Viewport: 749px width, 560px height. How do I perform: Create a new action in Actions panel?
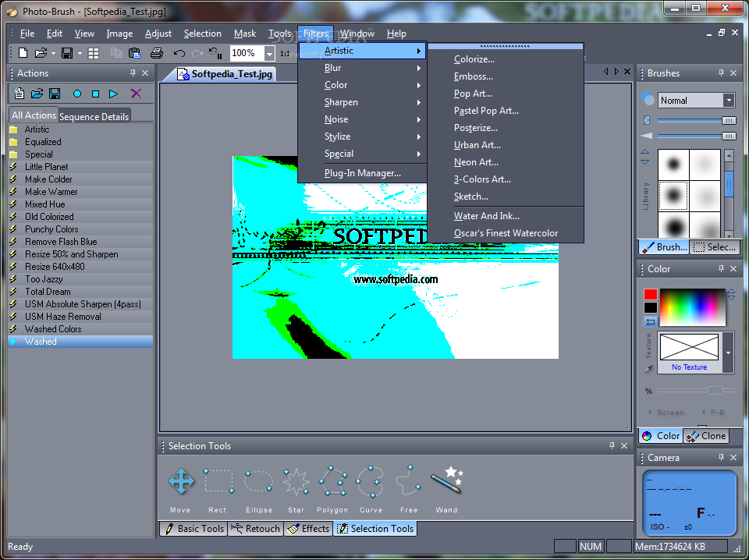pos(19,94)
